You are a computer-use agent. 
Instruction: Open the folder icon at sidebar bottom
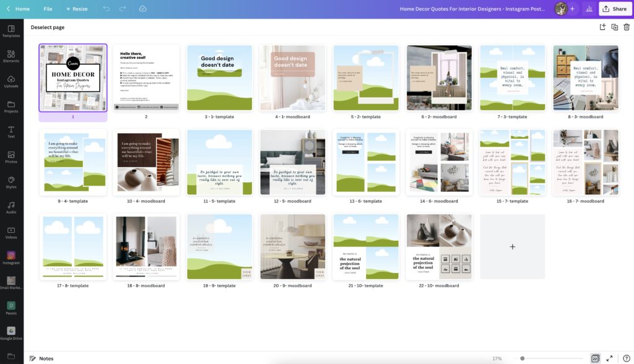11,357
